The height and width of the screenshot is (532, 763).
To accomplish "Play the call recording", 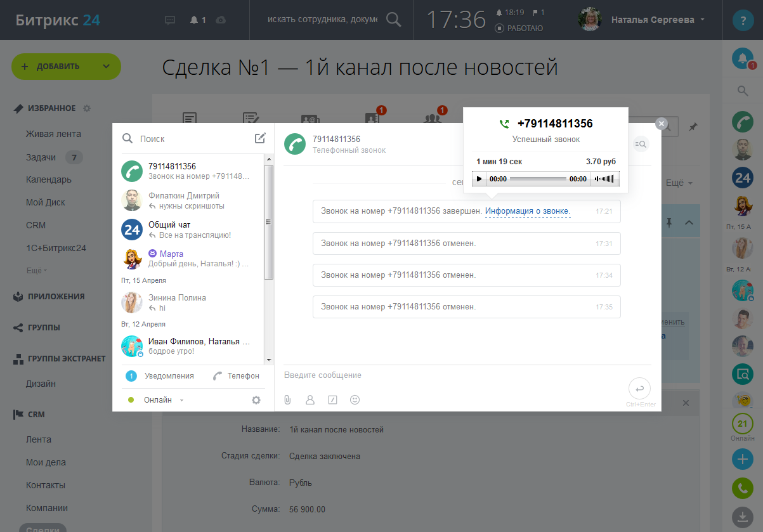I will point(479,179).
